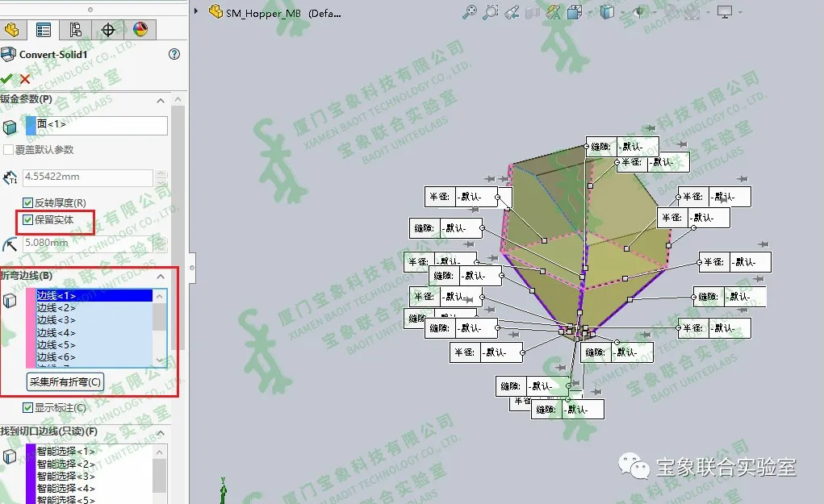Toggle the 保留实体 checkbox

pos(28,220)
